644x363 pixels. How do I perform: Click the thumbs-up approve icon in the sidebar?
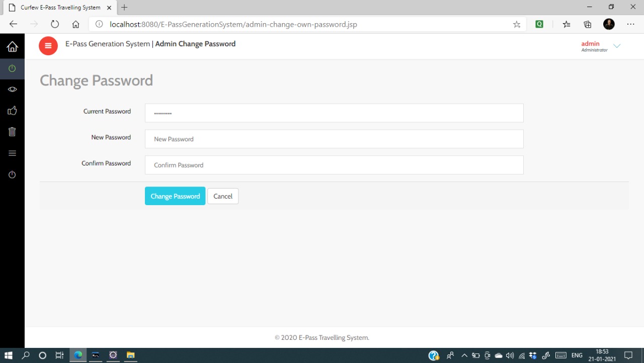click(12, 111)
